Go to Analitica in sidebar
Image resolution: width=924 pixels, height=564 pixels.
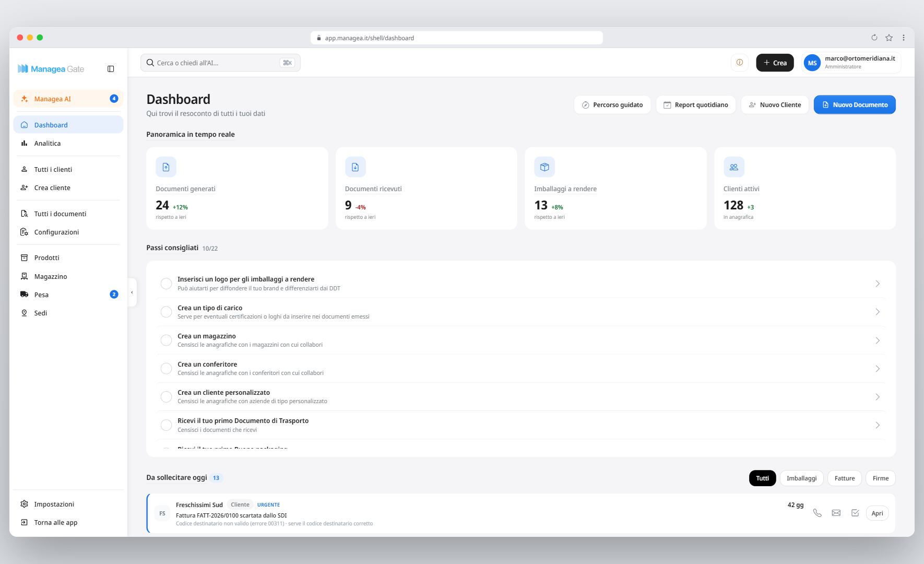tap(68, 143)
